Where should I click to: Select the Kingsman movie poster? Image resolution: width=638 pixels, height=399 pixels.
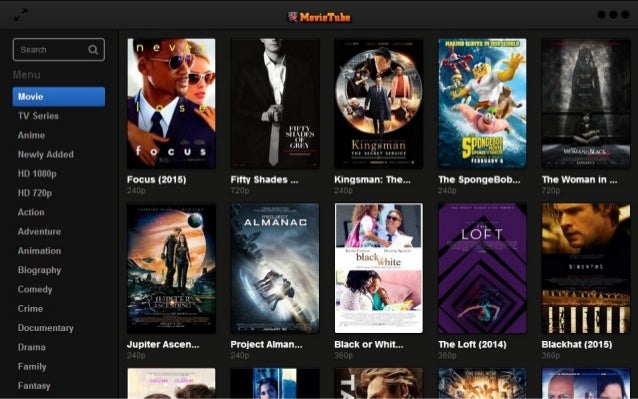point(378,104)
